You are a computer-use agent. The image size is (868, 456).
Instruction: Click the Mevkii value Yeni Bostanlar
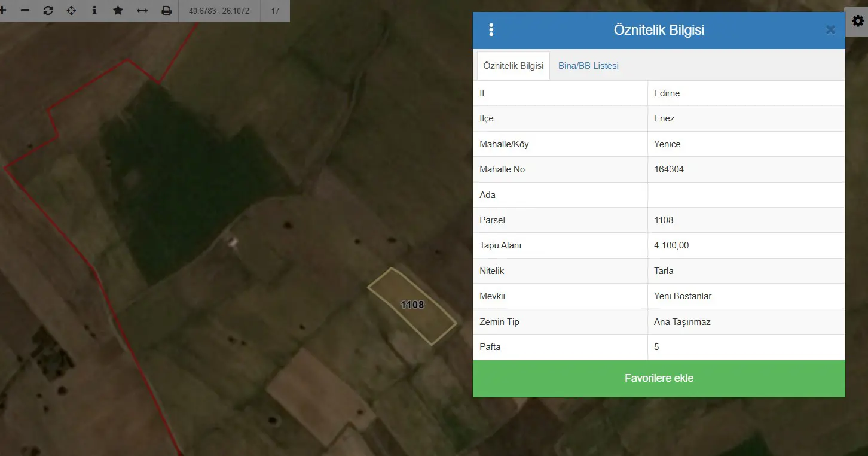[683, 296]
